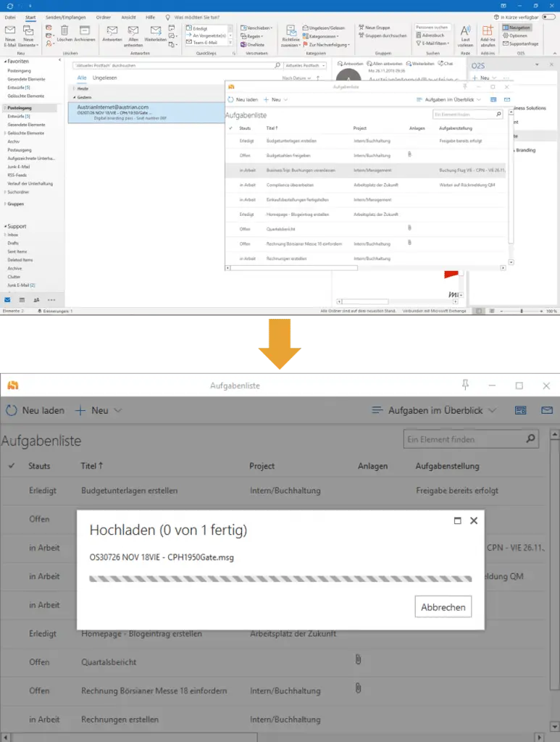Click the checkmark column header in enlarged Aufgabenliste

[x=12, y=466]
